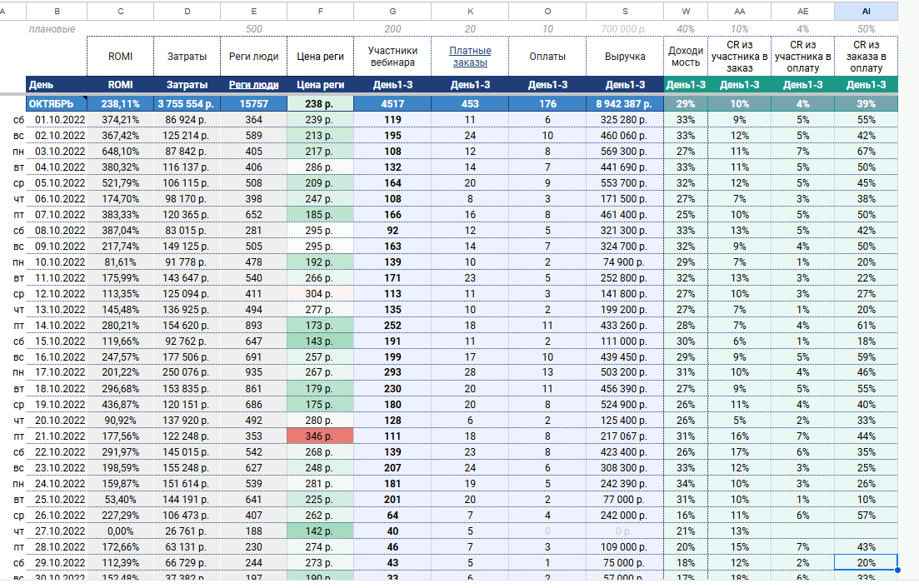919x588 pixels.
Task: Click the planned revenue 700 000 р. cell
Action: pyautogui.click(x=624, y=29)
